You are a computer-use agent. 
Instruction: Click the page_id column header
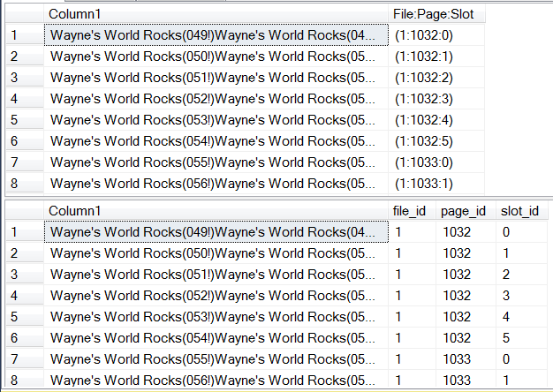466,211
